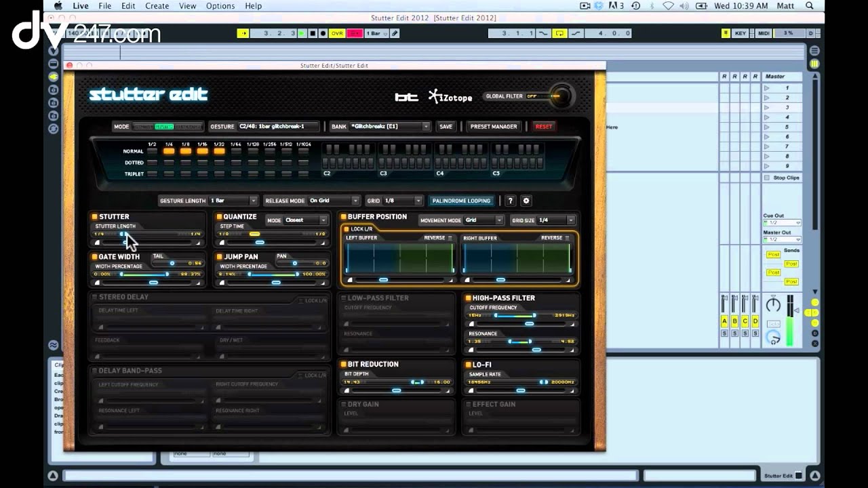This screenshot has height=488, width=868.
Task: Open the Movement Mode Grid dropdown
Action: (x=484, y=220)
